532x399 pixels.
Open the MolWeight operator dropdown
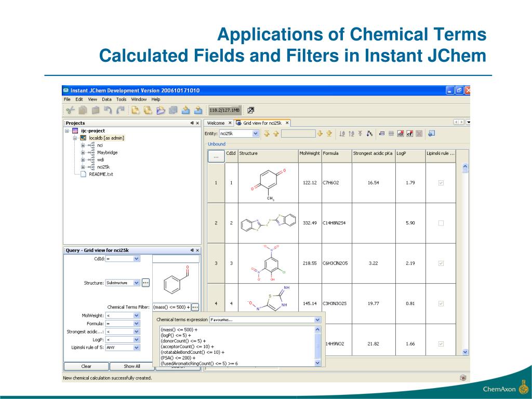click(x=137, y=315)
